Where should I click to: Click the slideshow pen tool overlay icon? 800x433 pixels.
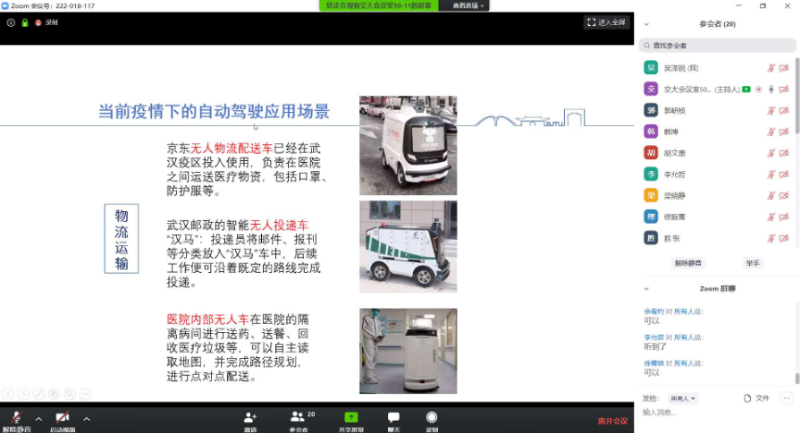pyautogui.click(x=39, y=394)
